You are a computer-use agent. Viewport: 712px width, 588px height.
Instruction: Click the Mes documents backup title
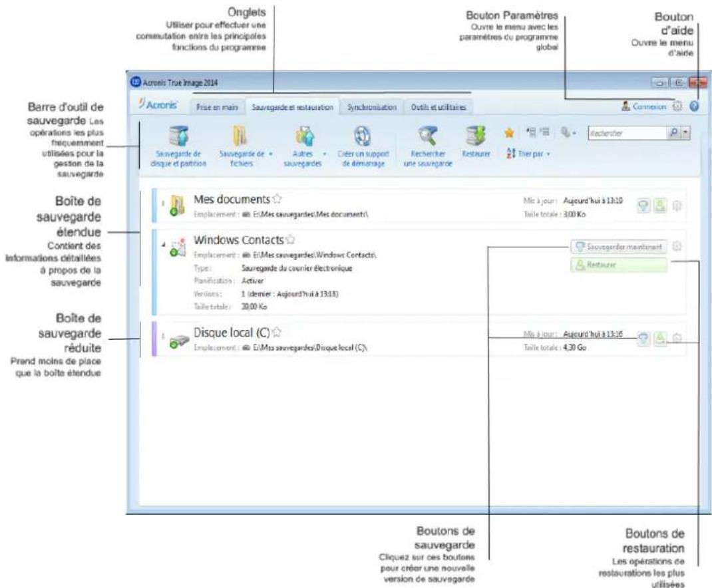[232, 200]
